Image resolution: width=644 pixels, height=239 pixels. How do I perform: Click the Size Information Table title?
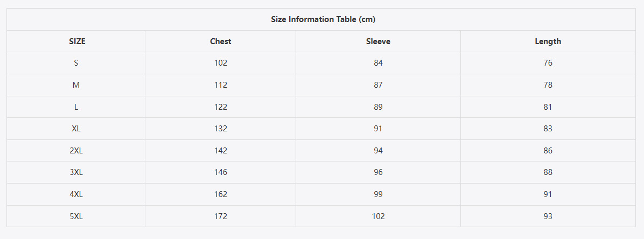(x=323, y=19)
